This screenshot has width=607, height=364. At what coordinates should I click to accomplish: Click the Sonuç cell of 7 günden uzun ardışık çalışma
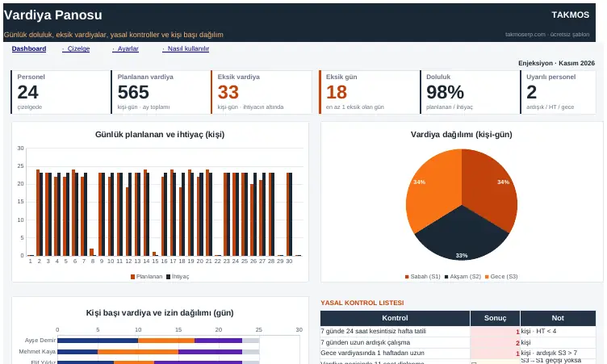point(495,343)
